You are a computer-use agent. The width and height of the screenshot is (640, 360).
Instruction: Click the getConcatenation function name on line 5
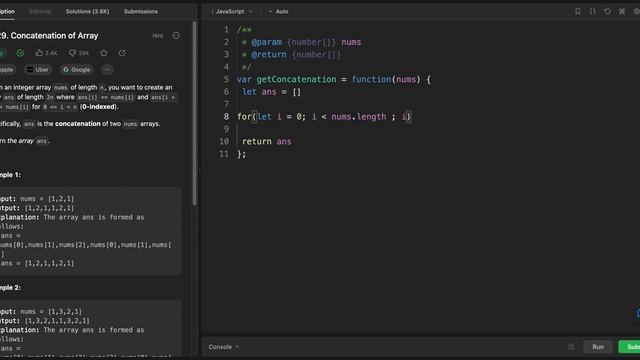(296, 79)
